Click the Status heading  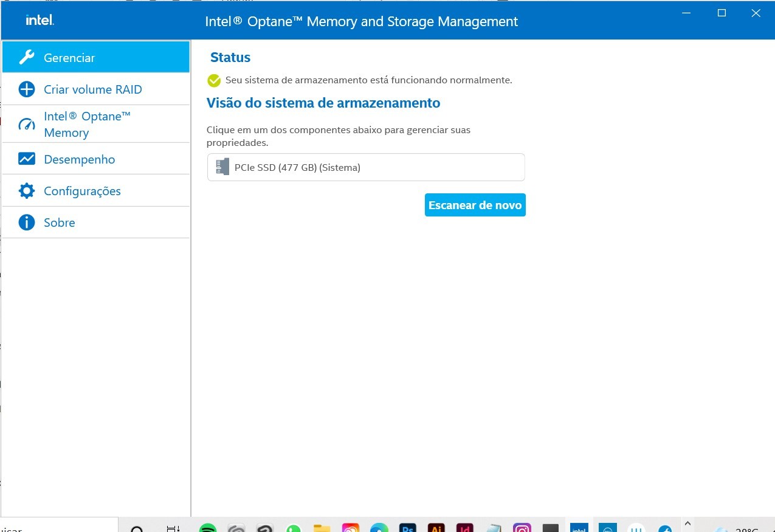coord(230,58)
